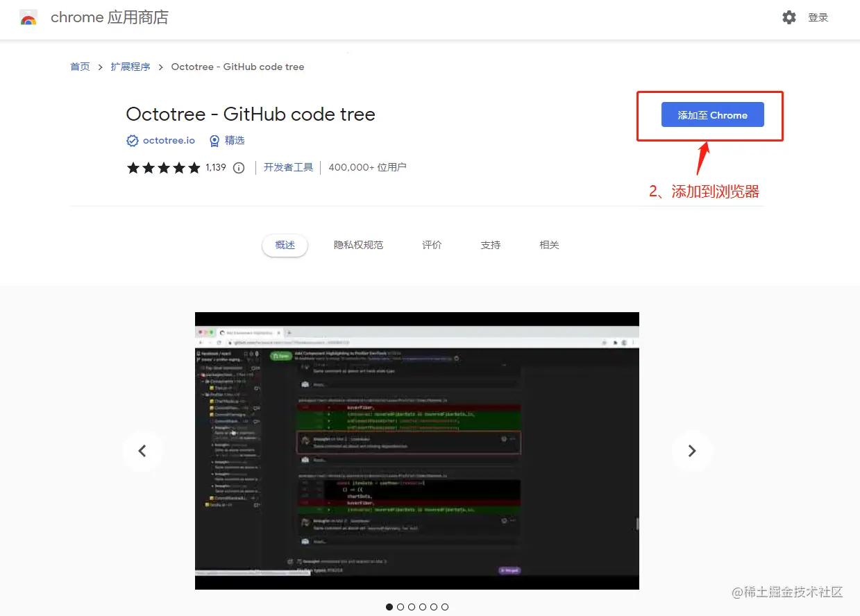The height and width of the screenshot is (616, 860).
Task: Open the octotree.io publisher link
Action: point(169,140)
